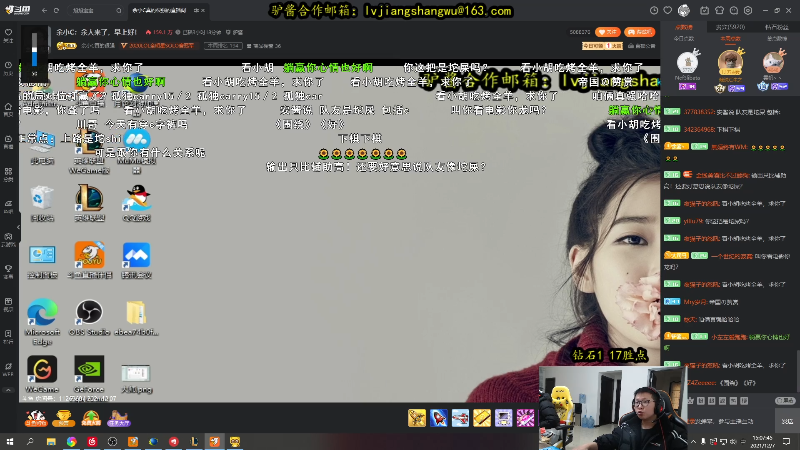Screen dimensions: 800x450
Task: Click the today's ranking banner under the follow button
Action: 603,46
